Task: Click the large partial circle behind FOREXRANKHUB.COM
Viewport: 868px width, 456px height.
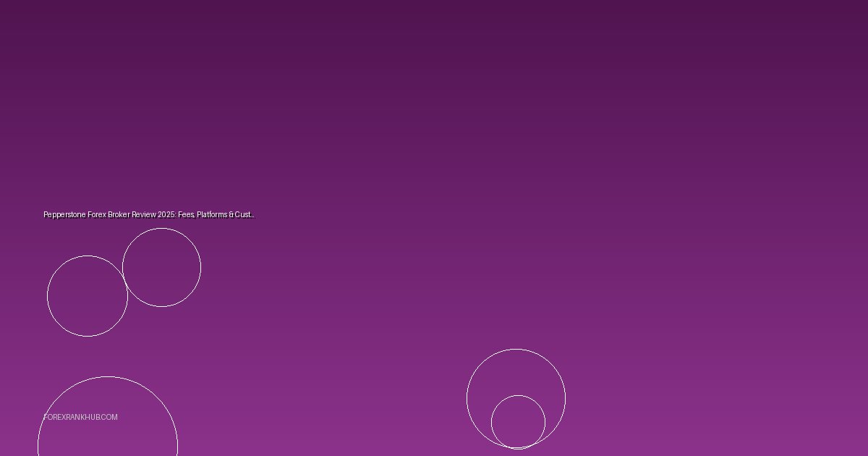Action: pyautogui.click(x=107, y=434)
